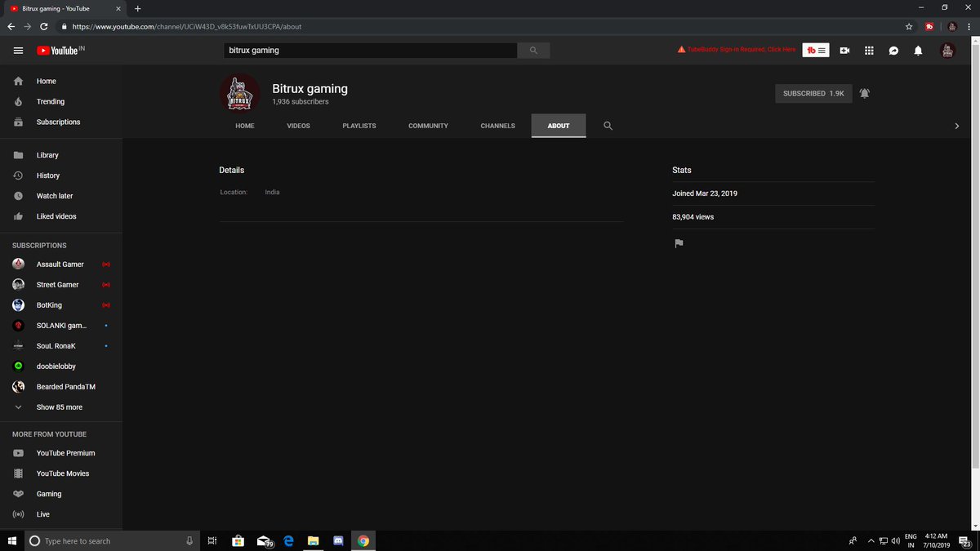
Task: Open Watch later in the sidebar
Action: pyautogui.click(x=61, y=196)
